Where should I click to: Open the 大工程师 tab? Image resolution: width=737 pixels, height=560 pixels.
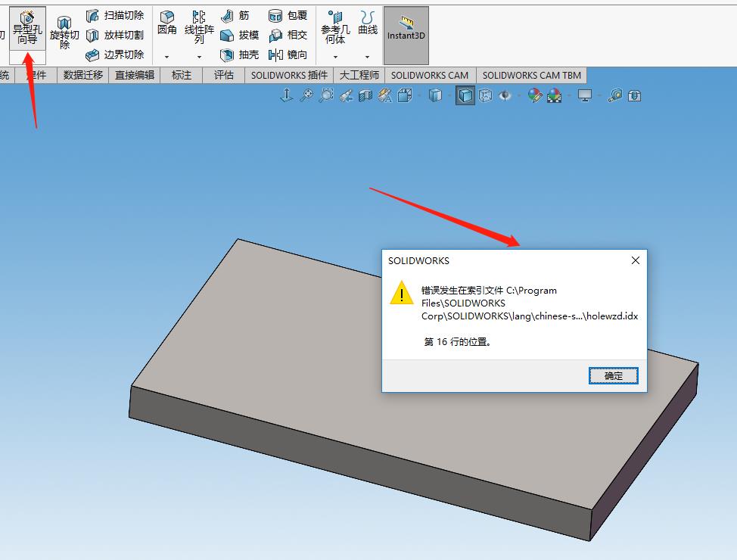pos(359,75)
